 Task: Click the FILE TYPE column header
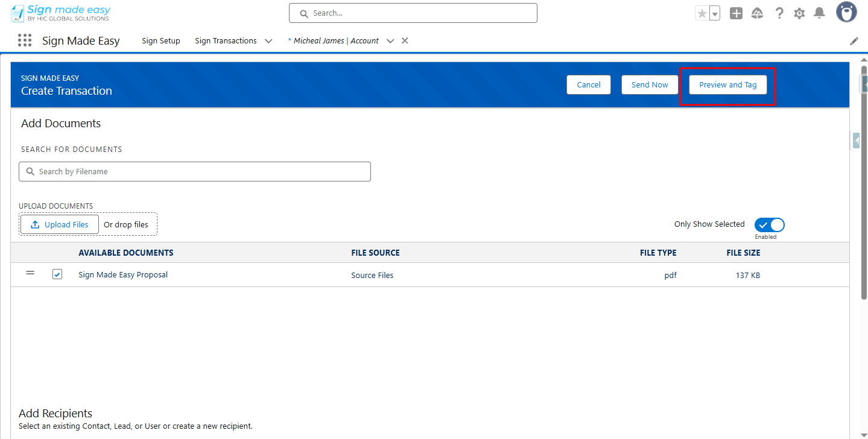coord(658,253)
